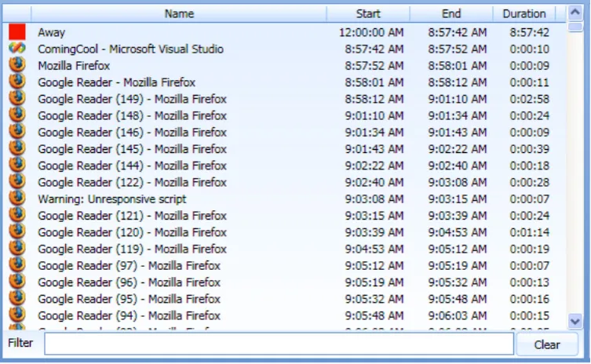The image size is (591, 364).
Task: Click Firefox icon of Google Reader (122) row
Action: coord(17,181)
